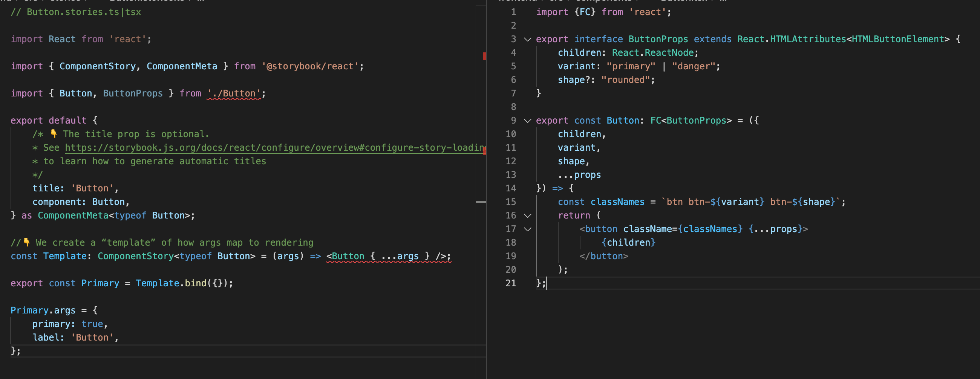Click 'Template' in the const Template declaration
Image resolution: width=980 pixels, height=379 pixels.
pyautogui.click(x=65, y=256)
